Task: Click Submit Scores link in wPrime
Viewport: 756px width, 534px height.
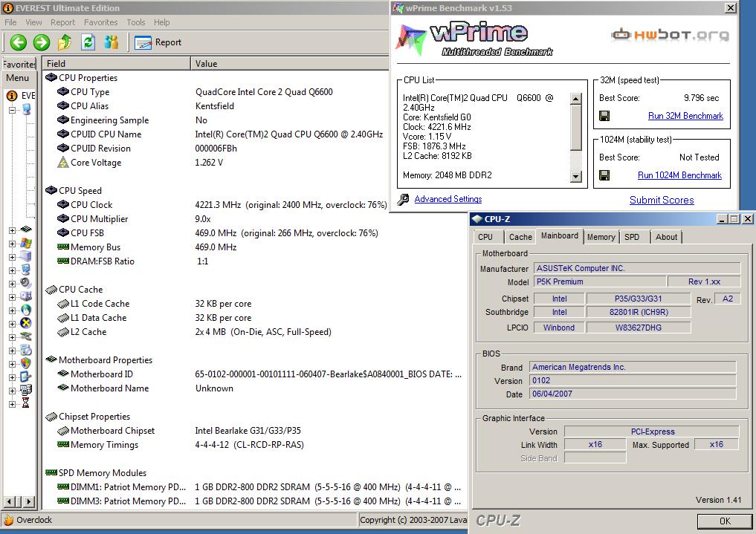Action: tap(662, 201)
